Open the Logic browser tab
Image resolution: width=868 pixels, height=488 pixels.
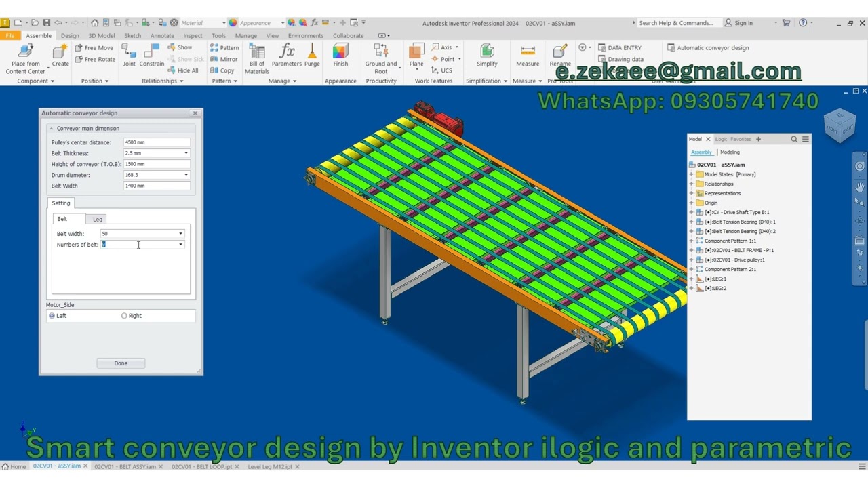point(721,139)
